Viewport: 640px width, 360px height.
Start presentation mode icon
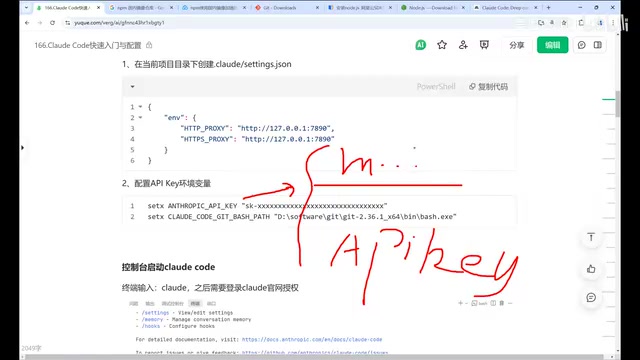484,45
